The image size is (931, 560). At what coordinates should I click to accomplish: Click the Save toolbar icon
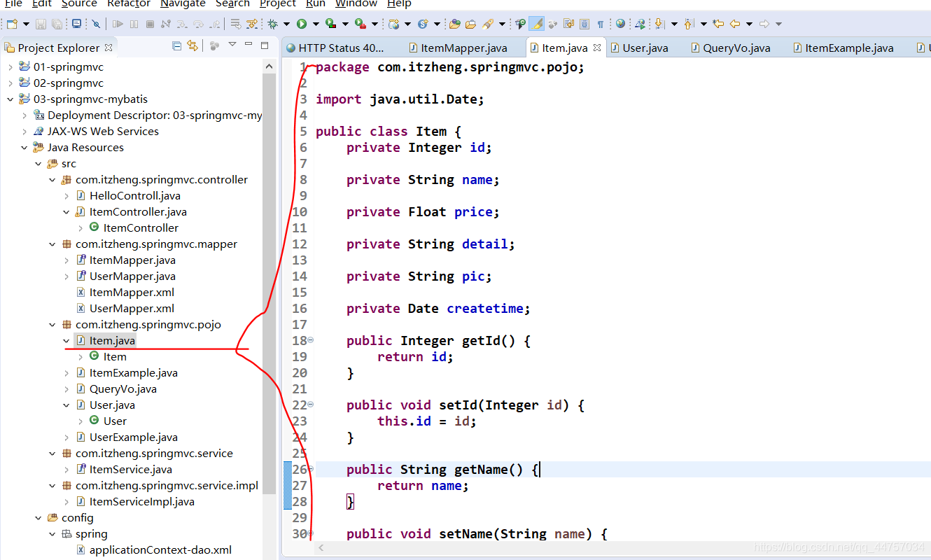click(x=41, y=24)
